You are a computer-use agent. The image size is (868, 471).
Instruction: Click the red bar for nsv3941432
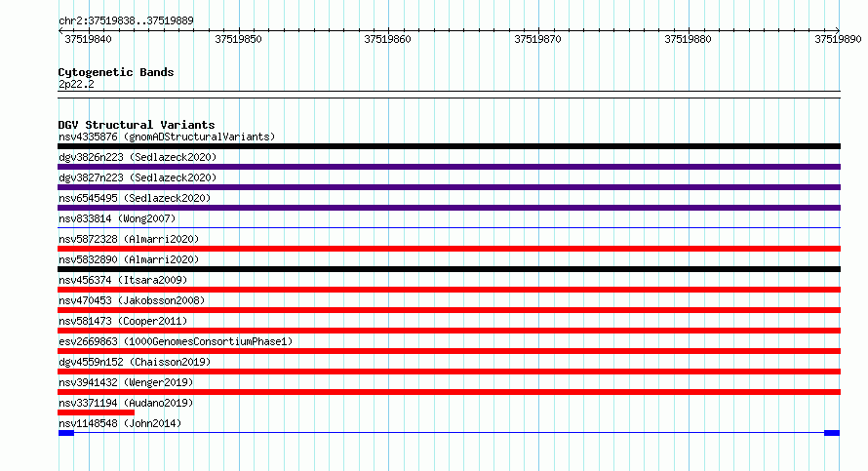pyautogui.click(x=449, y=392)
